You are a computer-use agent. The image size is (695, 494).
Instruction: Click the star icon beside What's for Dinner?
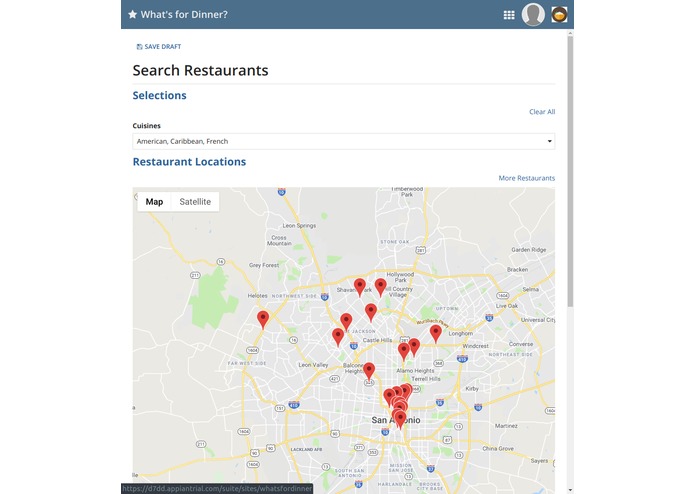[133, 15]
